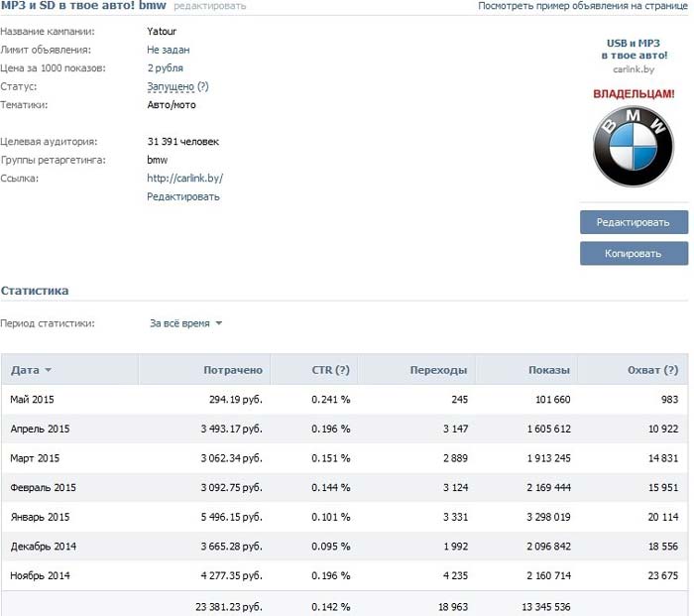Click the '1 913 245' impressions value
This screenshot has height=616, width=694.
pos(548,458)
